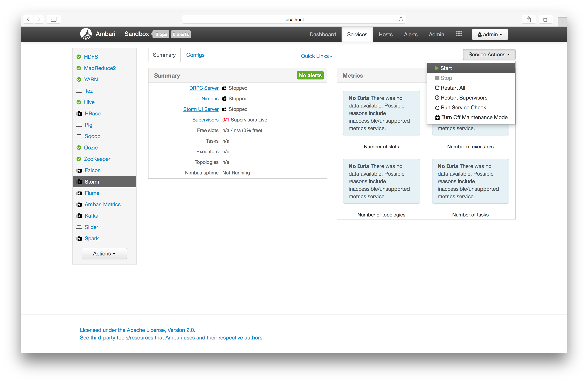Open the Nimbus component link
588x383 pixels.
pos(210,98)
